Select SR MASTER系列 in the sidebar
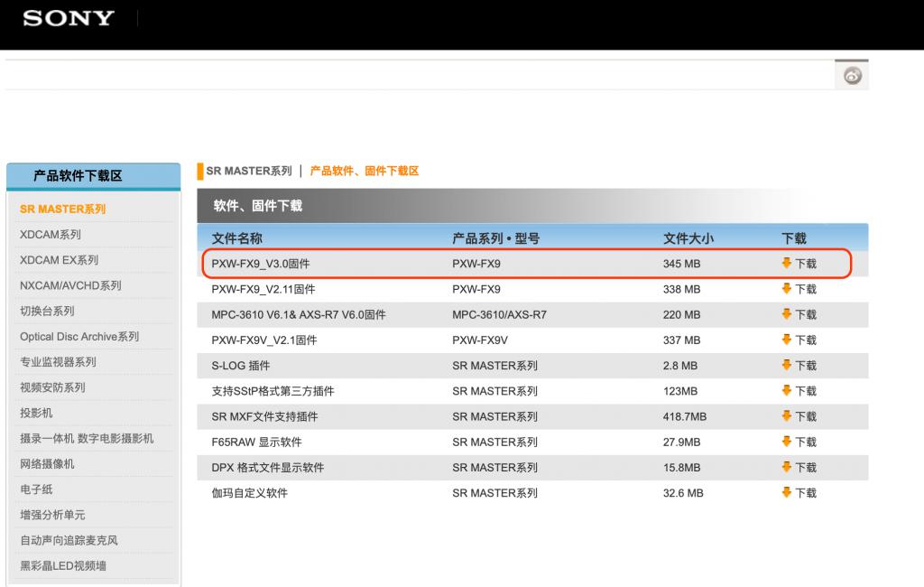 (62, 210)
